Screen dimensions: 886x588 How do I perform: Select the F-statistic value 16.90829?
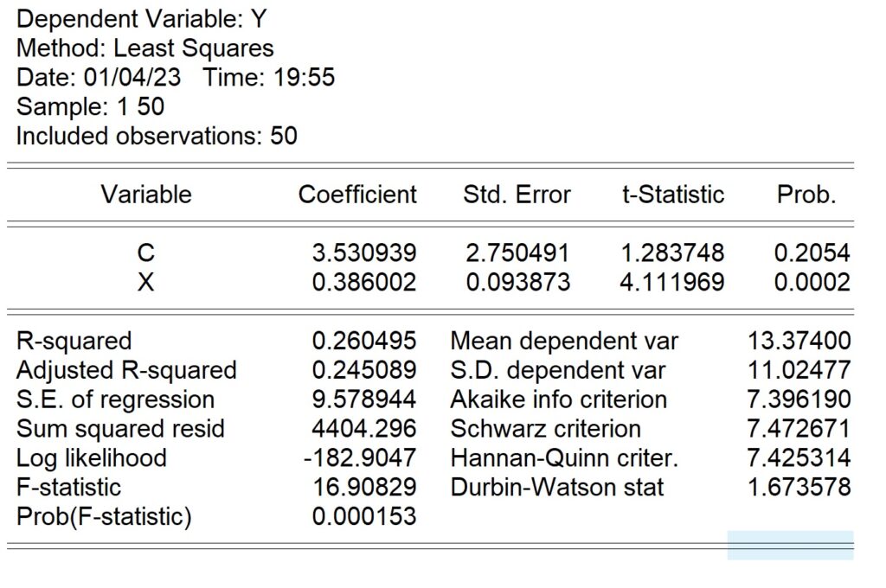coord(364,487)
